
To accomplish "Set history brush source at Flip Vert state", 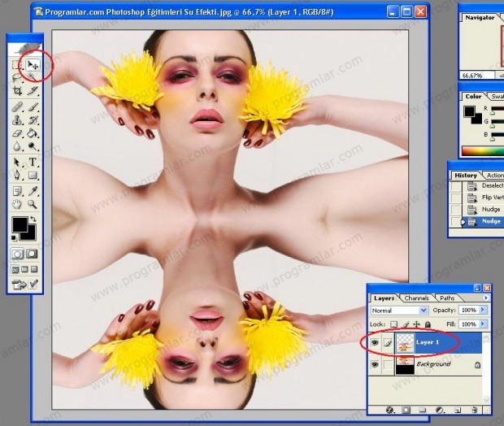I will point(456,198).
